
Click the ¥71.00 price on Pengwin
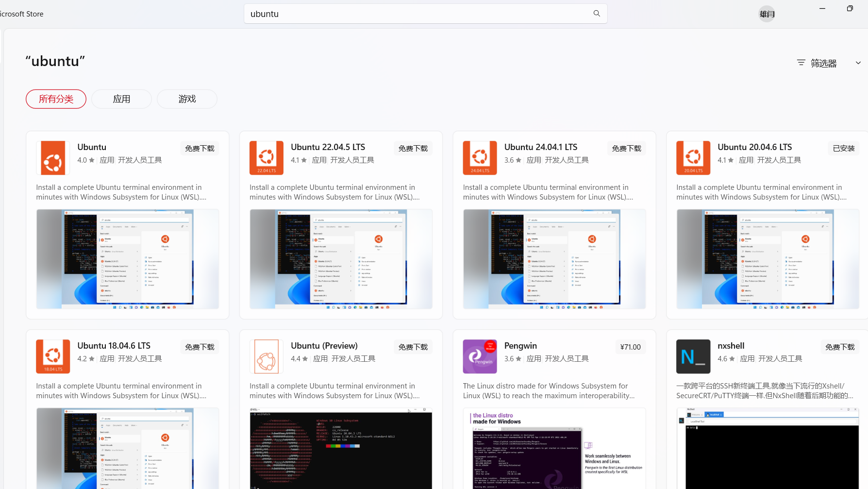[x=631, y=347]
